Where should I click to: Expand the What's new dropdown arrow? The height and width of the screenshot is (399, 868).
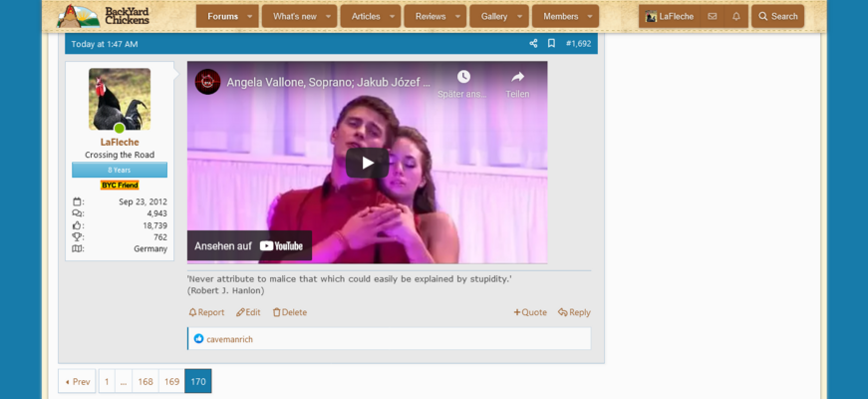click(x=328, y=17)
